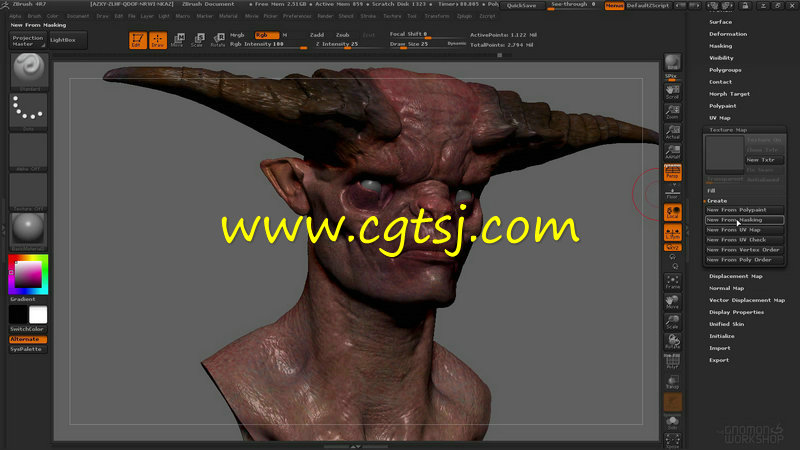
Task: Expand the Displacement Map subpalette
Action: 736,276
